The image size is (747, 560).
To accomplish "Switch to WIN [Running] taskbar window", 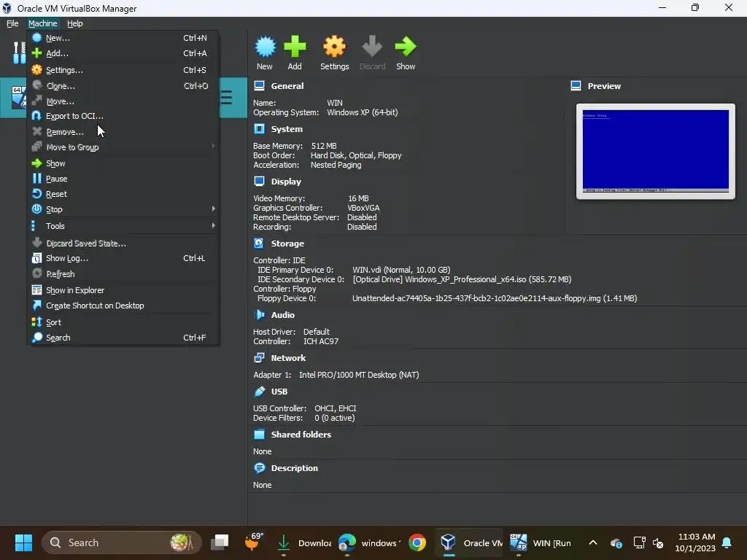I will pyautogui.click(x=541, y=542).
